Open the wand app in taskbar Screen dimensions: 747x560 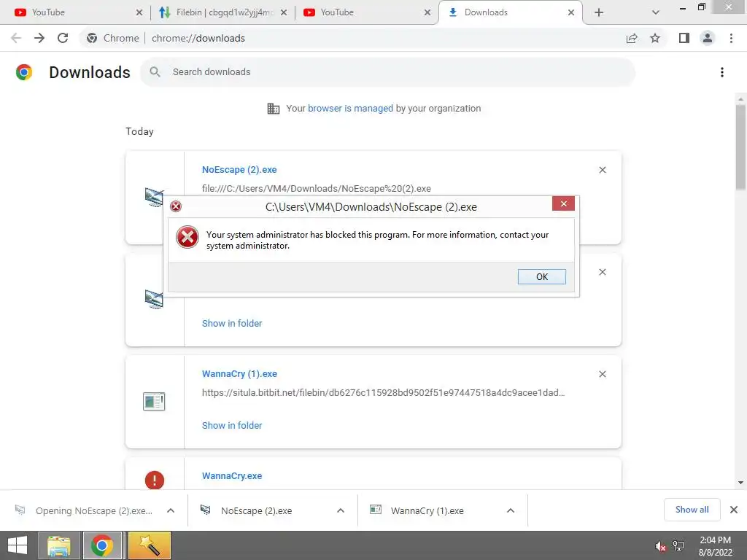point(149,545)
